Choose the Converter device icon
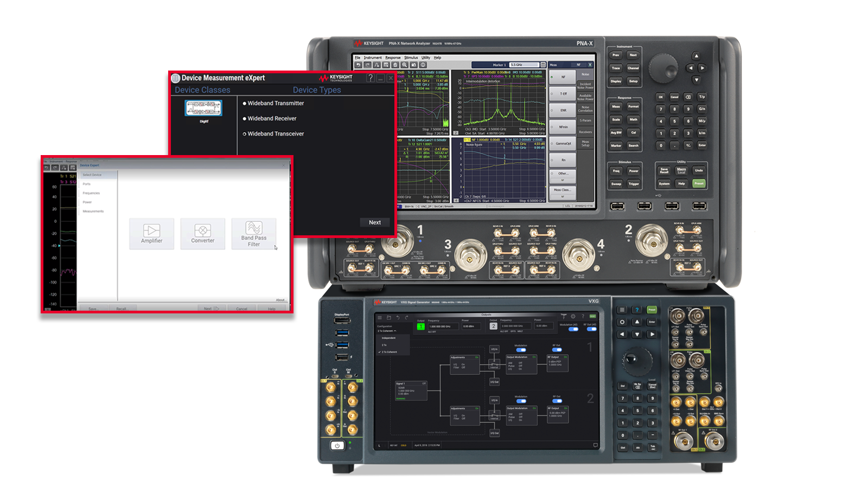The height and width of the screenshot is (488, 868). [x=202, y=234]
